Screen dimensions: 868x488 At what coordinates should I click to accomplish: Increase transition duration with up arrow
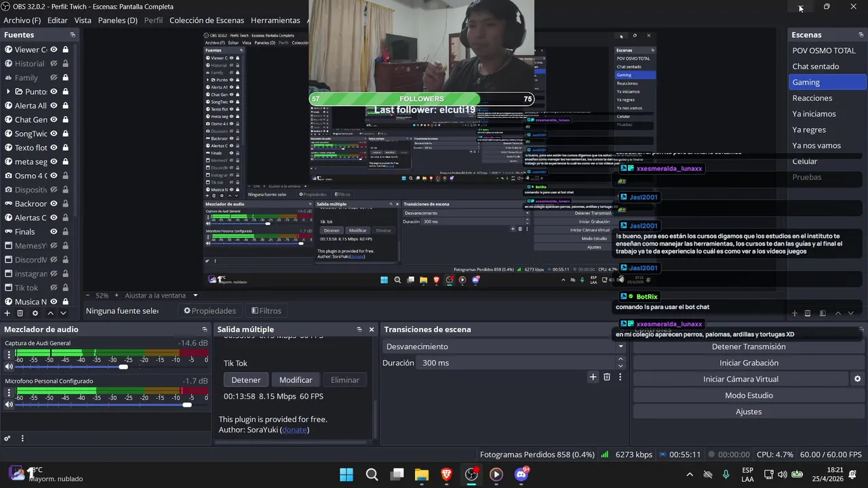(620, 360)
